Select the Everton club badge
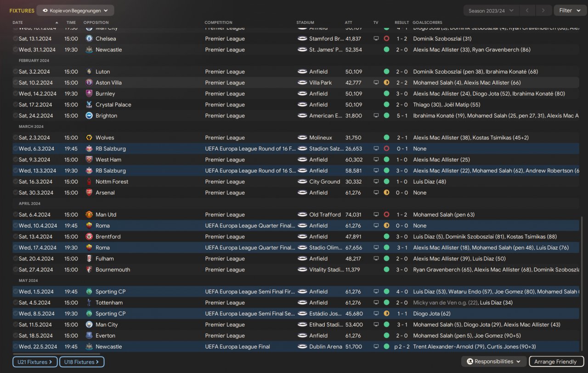 [x=89, y=336]
